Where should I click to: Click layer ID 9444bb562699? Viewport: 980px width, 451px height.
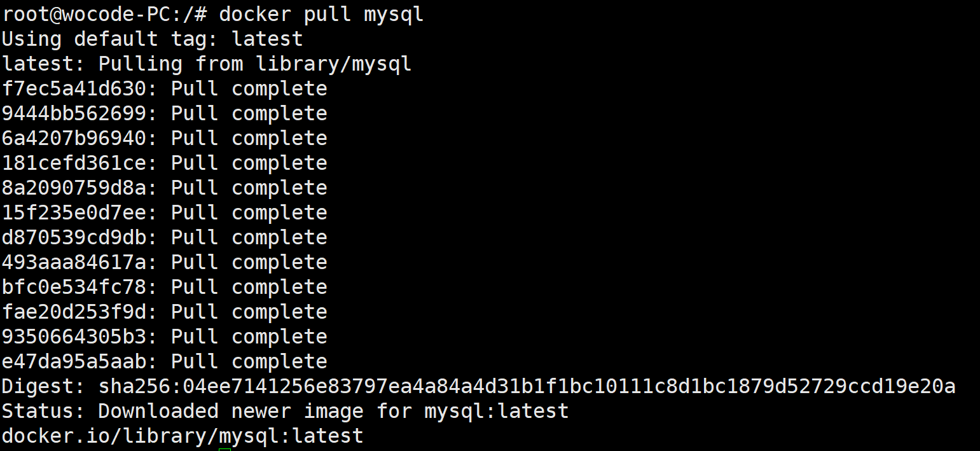(74, 113)
